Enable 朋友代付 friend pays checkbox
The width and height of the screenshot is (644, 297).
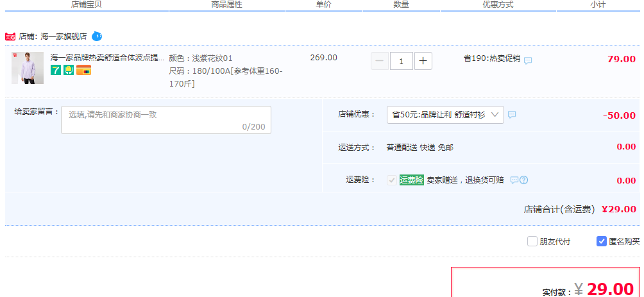click(532, 241)
